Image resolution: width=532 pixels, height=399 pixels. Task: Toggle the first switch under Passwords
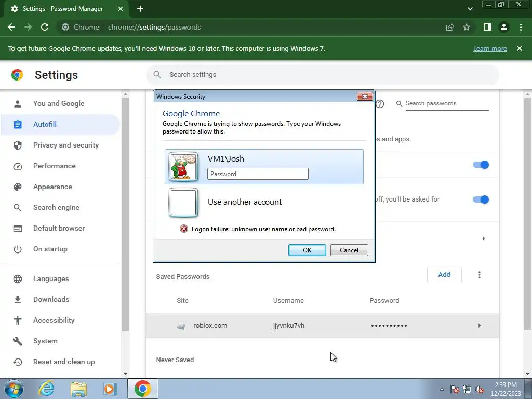point(481,165)
